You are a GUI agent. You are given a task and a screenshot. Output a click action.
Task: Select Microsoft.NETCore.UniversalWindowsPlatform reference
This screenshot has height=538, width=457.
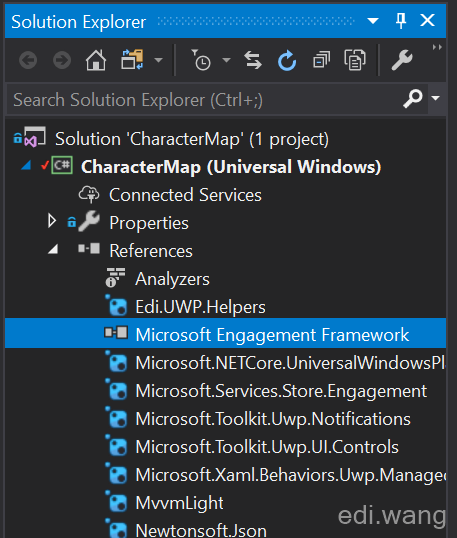[290, 363]
